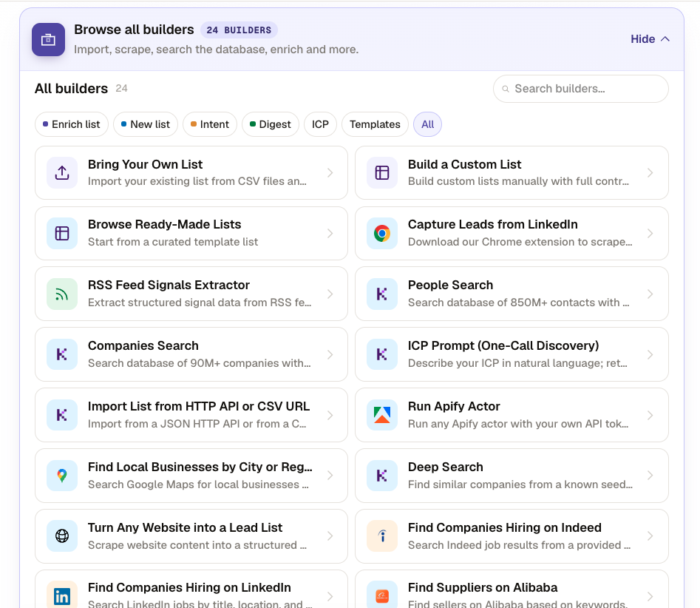Image resolution: width=700 pixels, height=608 pixels.
Task: Open Import List from HTTP API via its chevron
Action: pyautogui.click(x=330, y=415)
